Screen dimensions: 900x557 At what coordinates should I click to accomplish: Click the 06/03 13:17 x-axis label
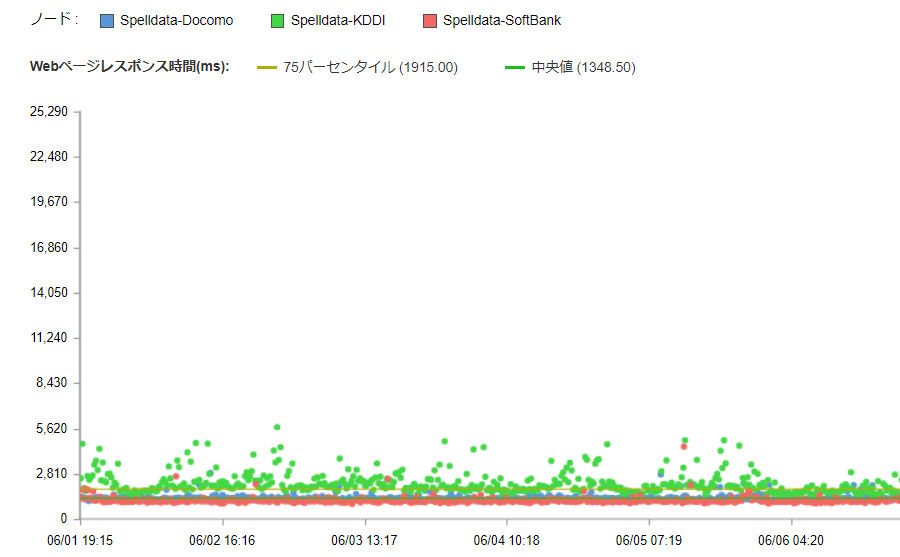(365, 540)
